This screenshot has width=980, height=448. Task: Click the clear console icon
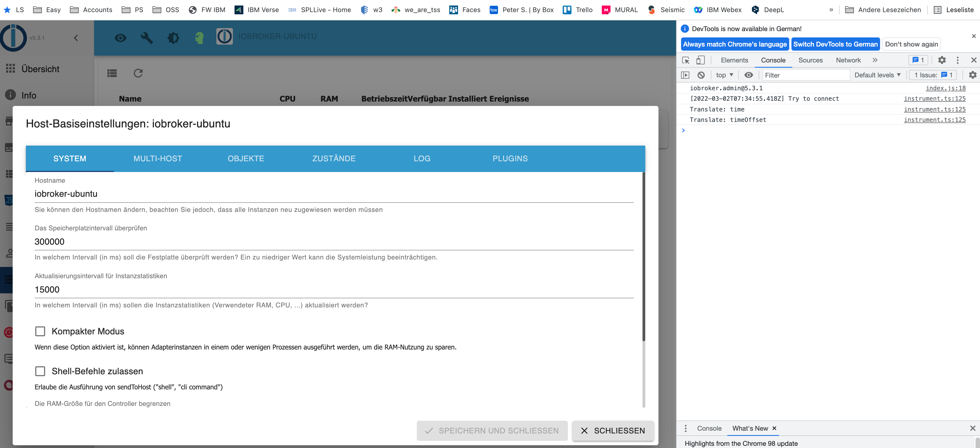[701, 75]
